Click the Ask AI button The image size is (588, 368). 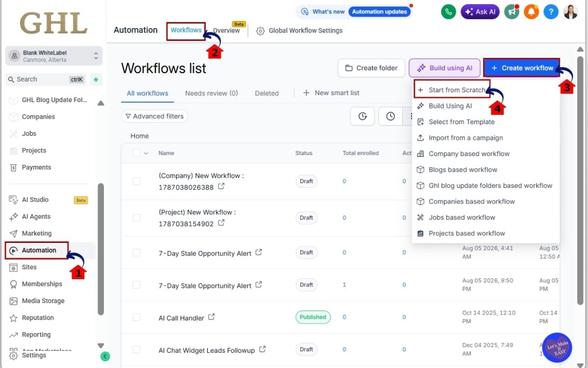pyautogui.click(x=480, y=12)
